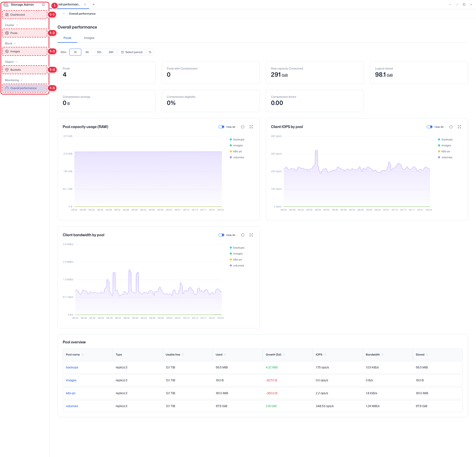Open the k8s-pv pool link
This screenshot has height=457, width=476.
coord(71,393)
